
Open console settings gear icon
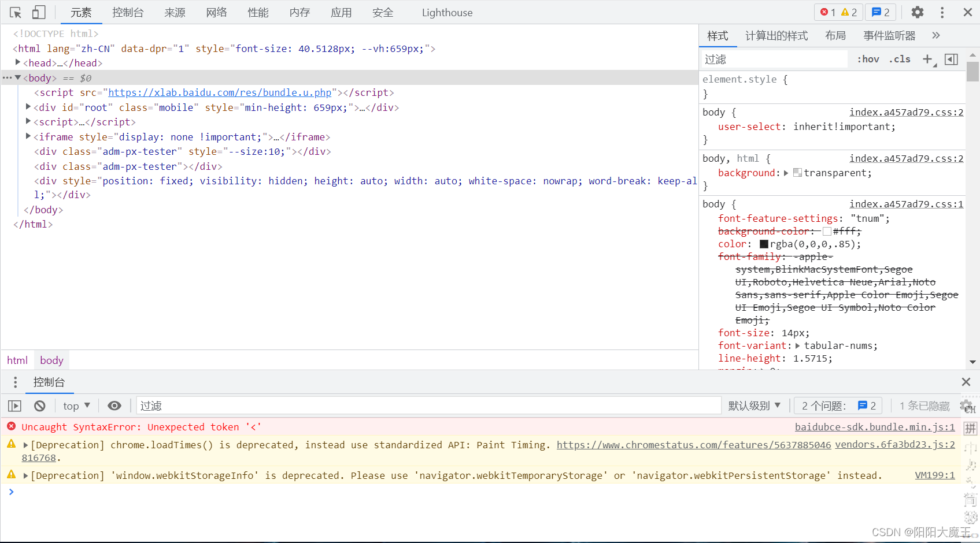point(966,406)
